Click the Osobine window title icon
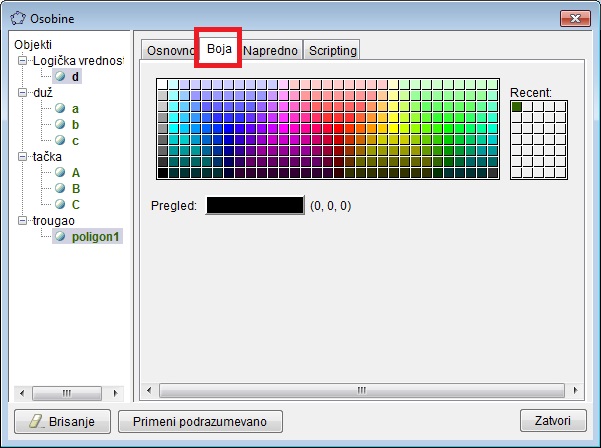 point(18,18)
